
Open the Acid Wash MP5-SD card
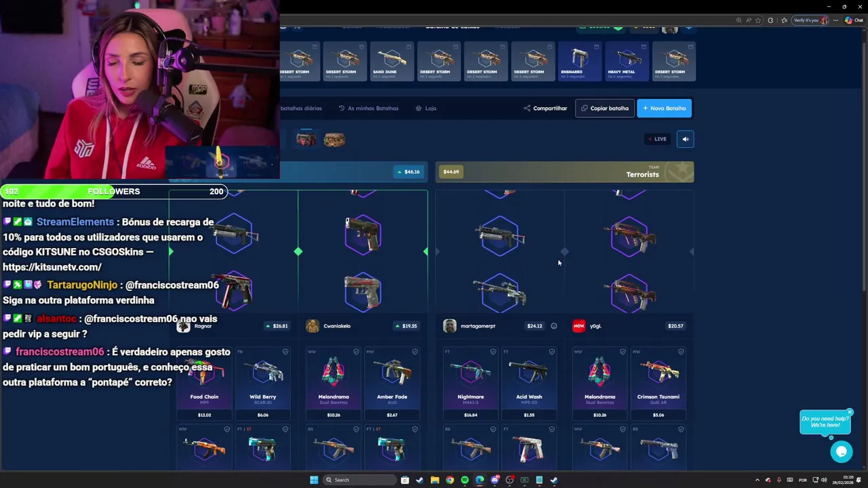(529, 384)
